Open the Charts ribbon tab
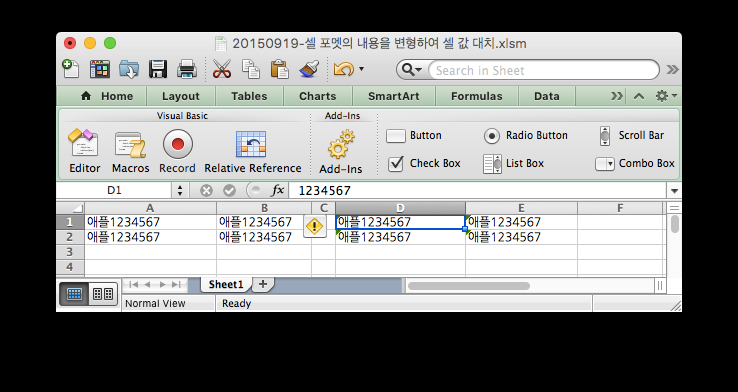738x392 pixels. (x=318, y=96)
